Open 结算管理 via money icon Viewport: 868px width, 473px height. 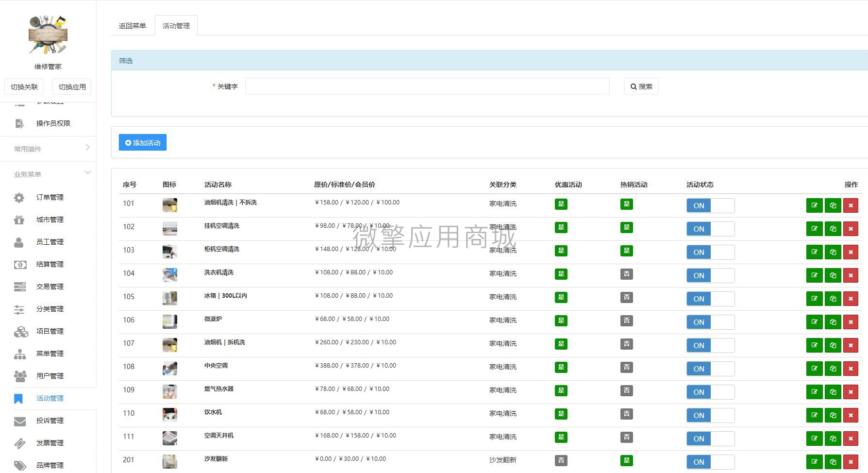(x=20, y=265)
